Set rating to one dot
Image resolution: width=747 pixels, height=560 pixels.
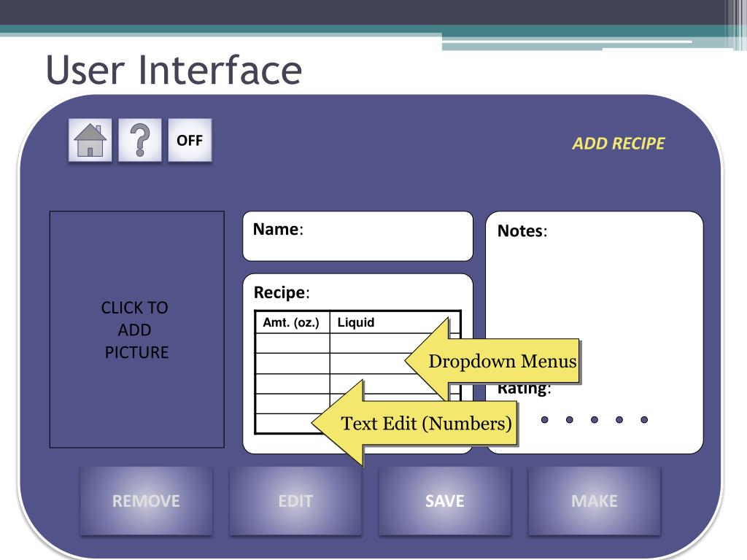[544, 419]
